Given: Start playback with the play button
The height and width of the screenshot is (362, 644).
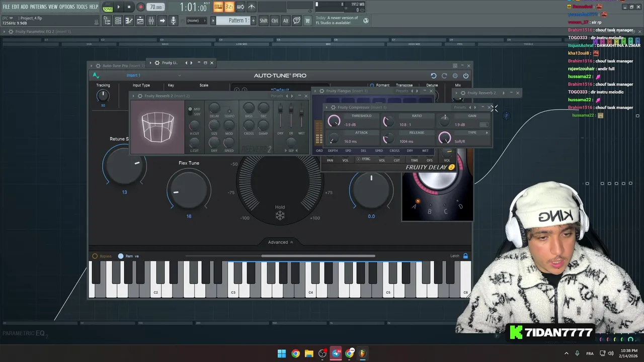Looking at the screenshot, I should point(119,7).
